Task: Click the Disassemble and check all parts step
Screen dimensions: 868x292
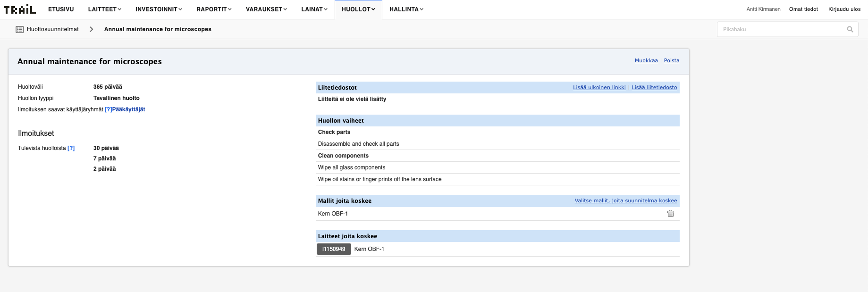Action: pyautogui.click(x=358, y=144)
